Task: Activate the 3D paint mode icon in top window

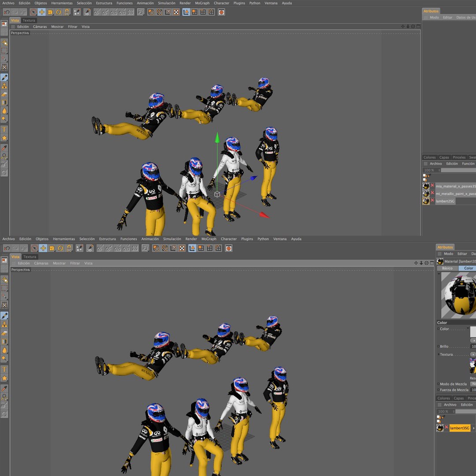Action: [x=87, y=12]
